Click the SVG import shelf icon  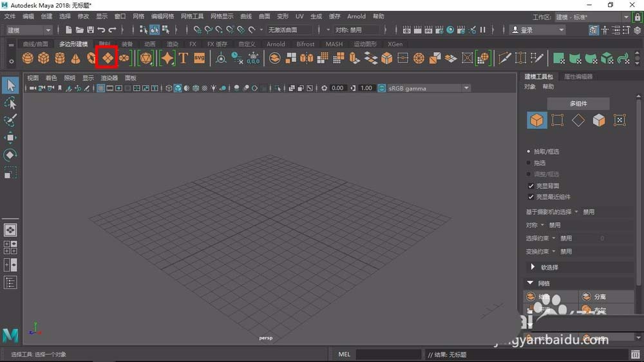click(199, 59)
